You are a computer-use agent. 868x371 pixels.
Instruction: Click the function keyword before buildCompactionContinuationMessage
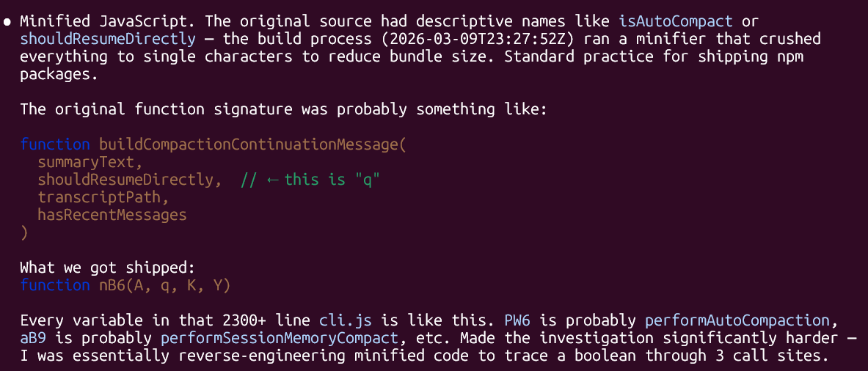pos(55,144)
